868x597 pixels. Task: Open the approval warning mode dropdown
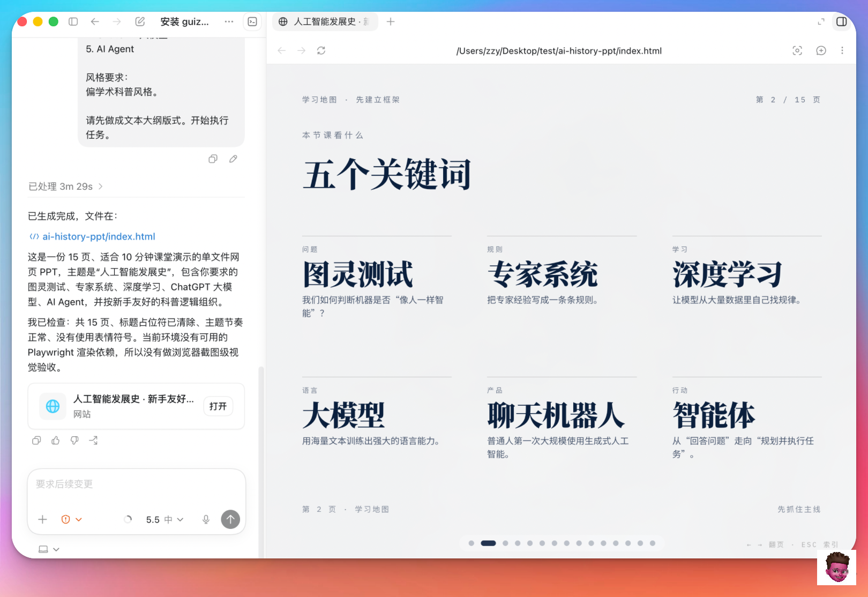(x=72, y=519)
